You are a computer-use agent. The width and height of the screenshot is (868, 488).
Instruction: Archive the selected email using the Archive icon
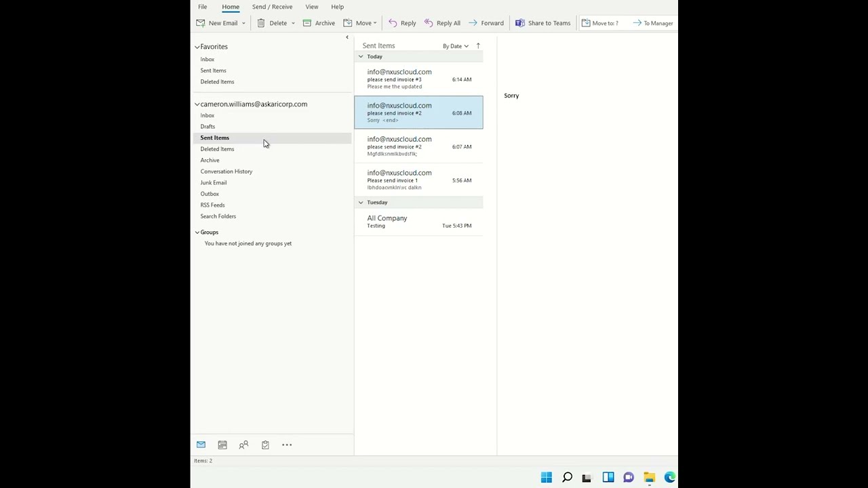tap(307, 23)
